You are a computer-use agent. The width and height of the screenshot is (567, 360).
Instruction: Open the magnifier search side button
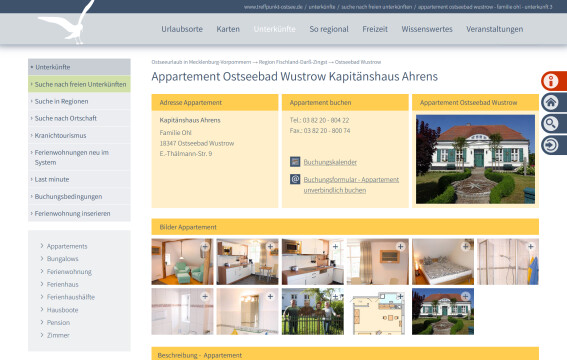point(554,124)
